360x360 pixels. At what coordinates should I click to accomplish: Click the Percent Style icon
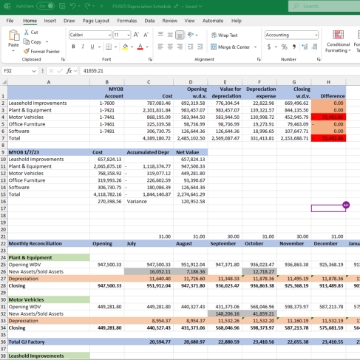pos(284,47)
